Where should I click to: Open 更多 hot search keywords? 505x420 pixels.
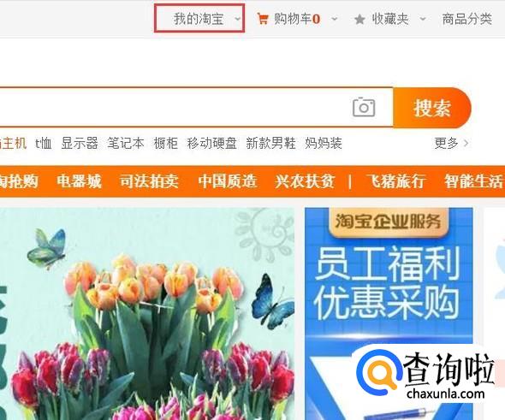point(451,143)
